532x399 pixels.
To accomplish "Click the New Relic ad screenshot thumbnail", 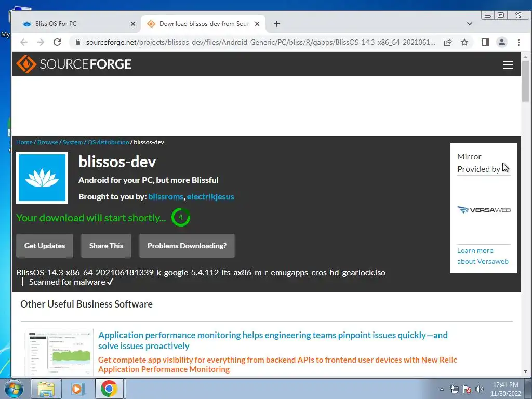I will (59, 352).
